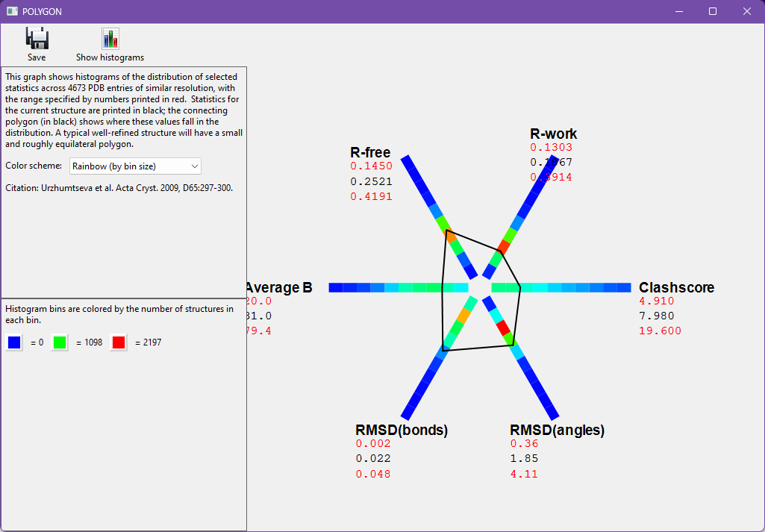Click the RMSD(angles) label
Screen dimensions: 765x532
(x=557, y=430)
